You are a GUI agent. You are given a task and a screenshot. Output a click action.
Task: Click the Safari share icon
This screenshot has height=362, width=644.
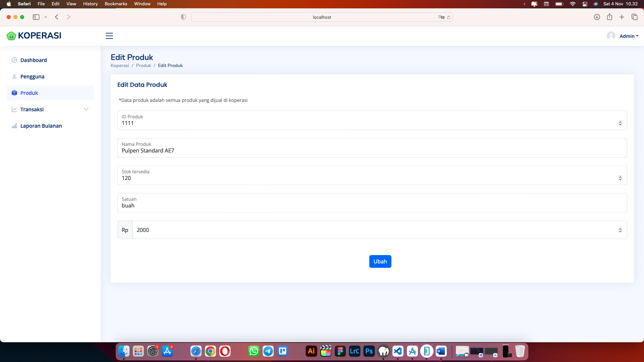click(x=609, y=17)
